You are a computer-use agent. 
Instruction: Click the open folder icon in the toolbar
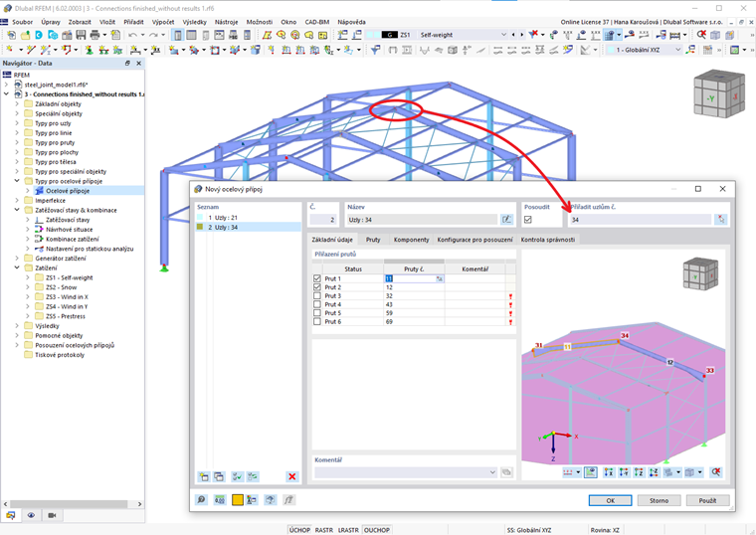click(x=25, y=35)
